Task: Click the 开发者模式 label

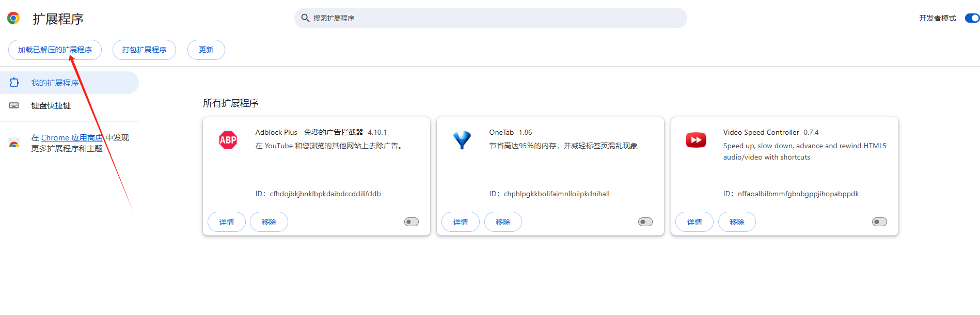Action: tap(937, 18)
